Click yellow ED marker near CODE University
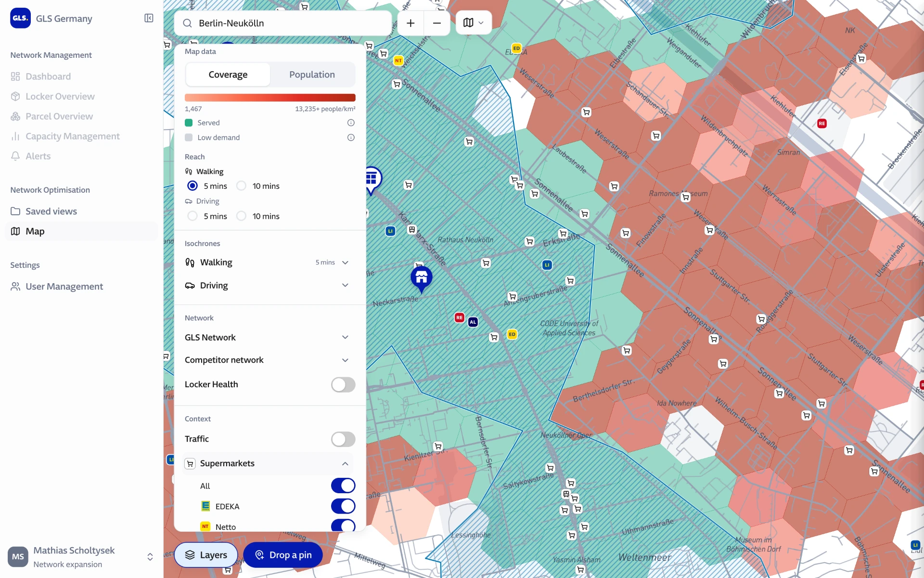The height and width of the screenshot is (578, 924). [x=512, y=334]
